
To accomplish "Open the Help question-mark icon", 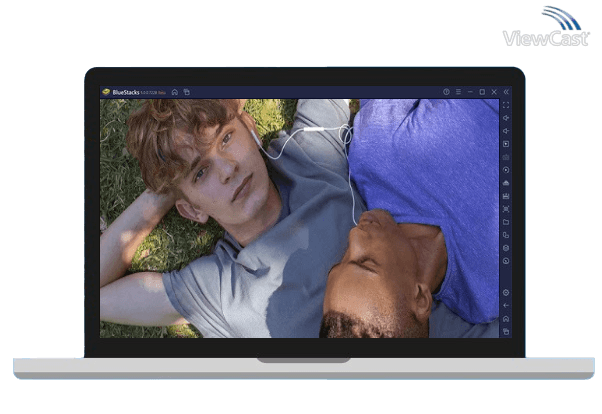I will [446, 92].
